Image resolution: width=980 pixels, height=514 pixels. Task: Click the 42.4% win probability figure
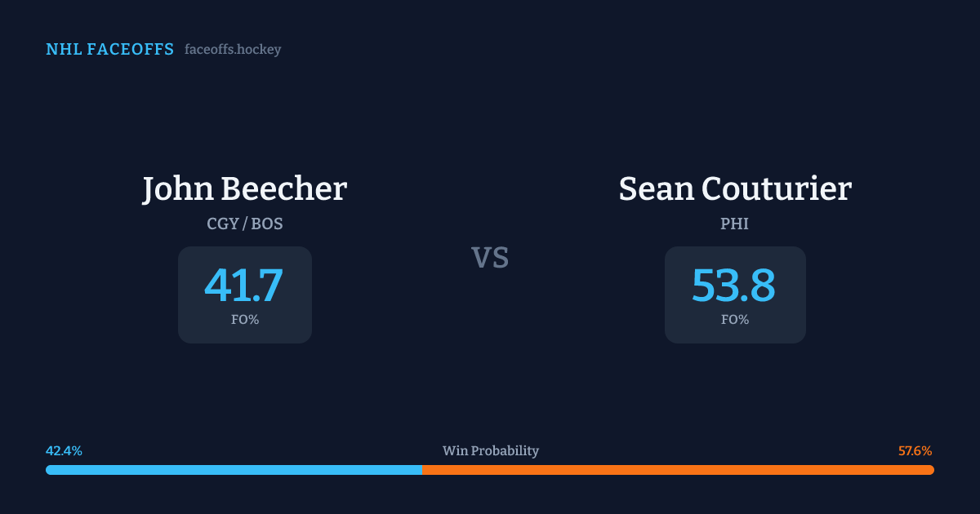[x=64, y=450]
